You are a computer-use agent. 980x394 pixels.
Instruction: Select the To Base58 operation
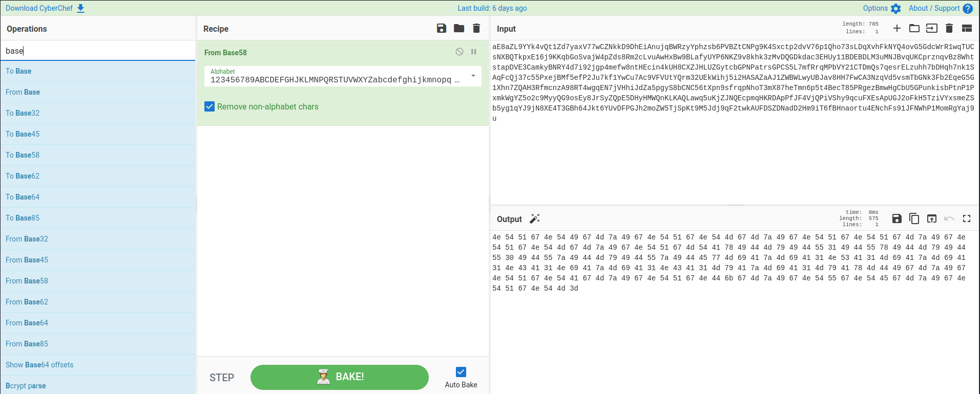pyautogui.click(x=97, y=155)
